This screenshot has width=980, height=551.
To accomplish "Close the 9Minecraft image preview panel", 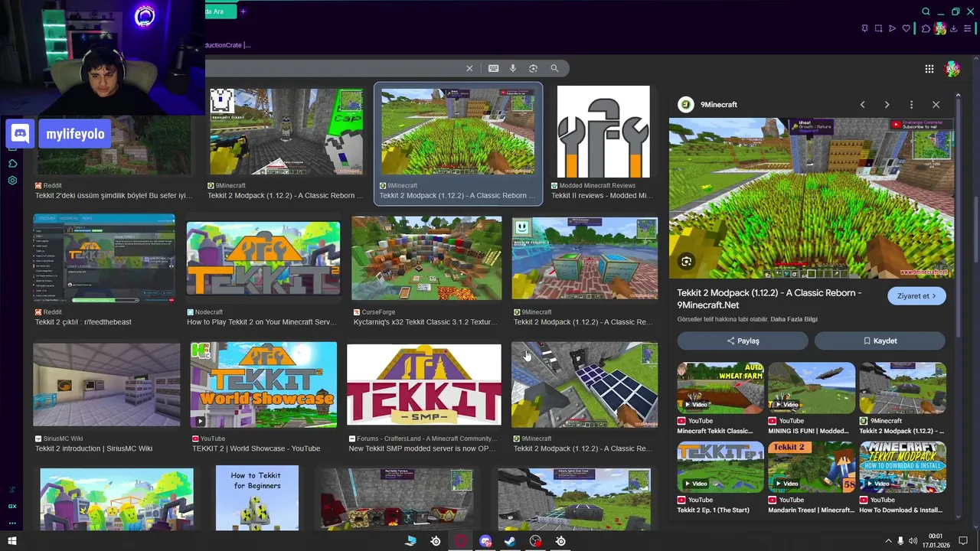I will [x=936, y=105].
